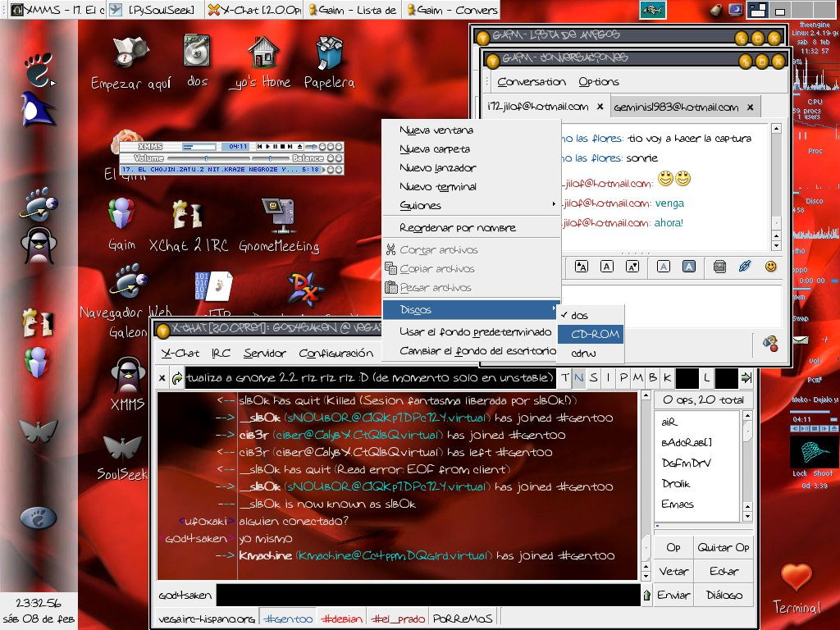Viewport: 840px width, 630px height.
Task: Choose Nuevo terminal in context menu
Action: pos(472,186)
